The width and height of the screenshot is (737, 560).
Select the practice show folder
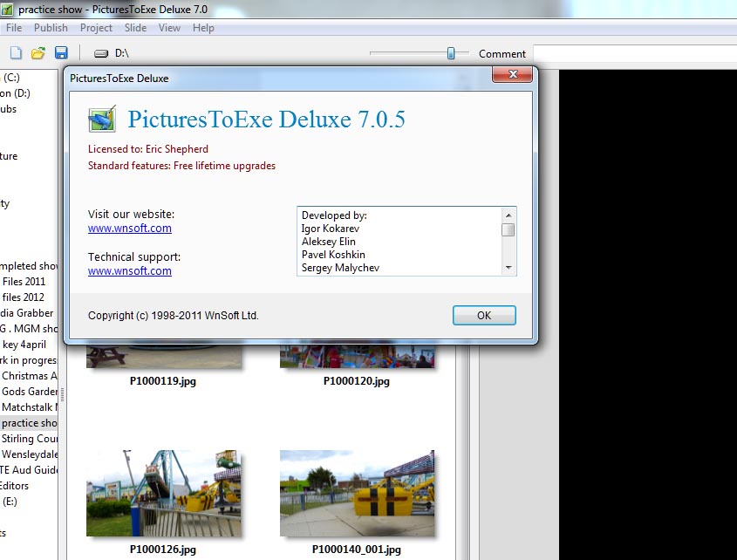coord(29,423)
